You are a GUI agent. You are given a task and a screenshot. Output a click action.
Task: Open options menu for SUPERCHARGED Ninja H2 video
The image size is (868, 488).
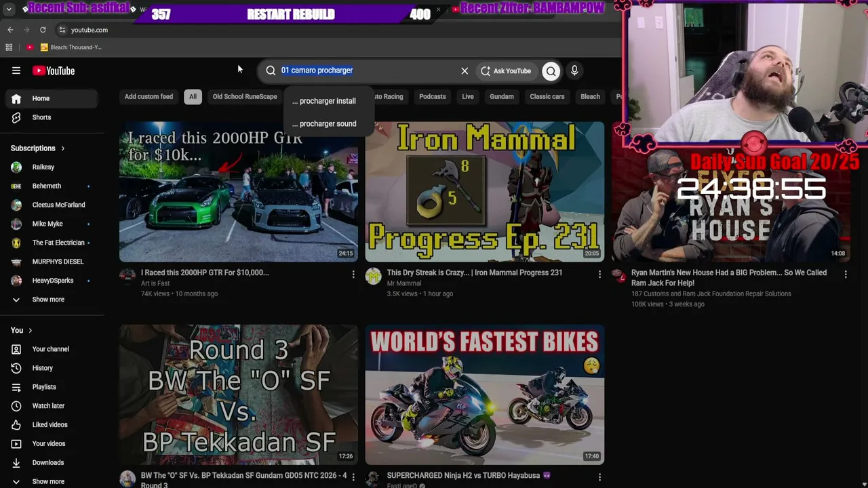coord(599,477)
